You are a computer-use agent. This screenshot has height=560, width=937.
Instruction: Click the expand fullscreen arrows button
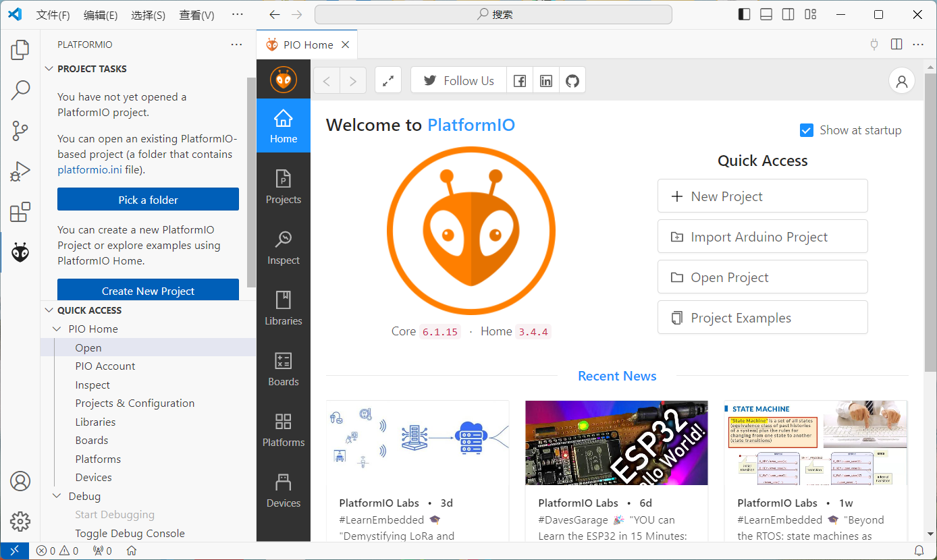(x=388, y=81)
